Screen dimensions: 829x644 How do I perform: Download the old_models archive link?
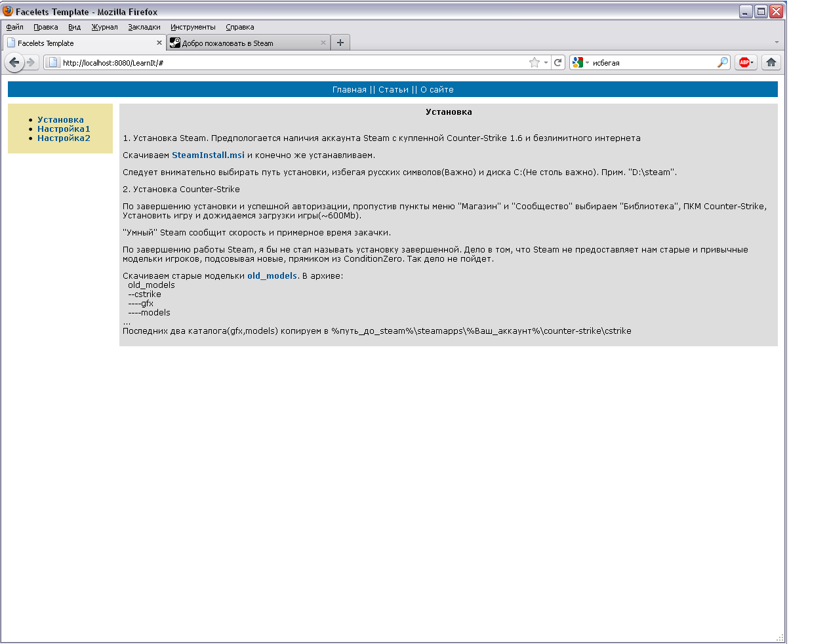272,276
